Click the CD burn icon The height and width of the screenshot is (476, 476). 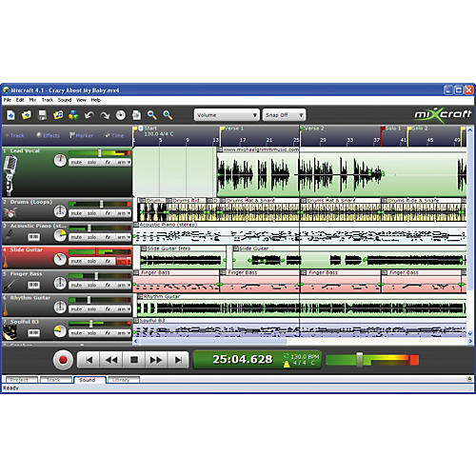(121, 115)
